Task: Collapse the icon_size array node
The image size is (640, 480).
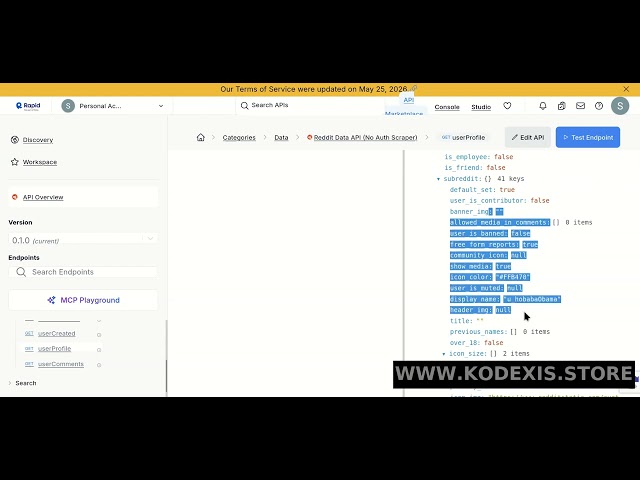Action: [x=444, y=354]
